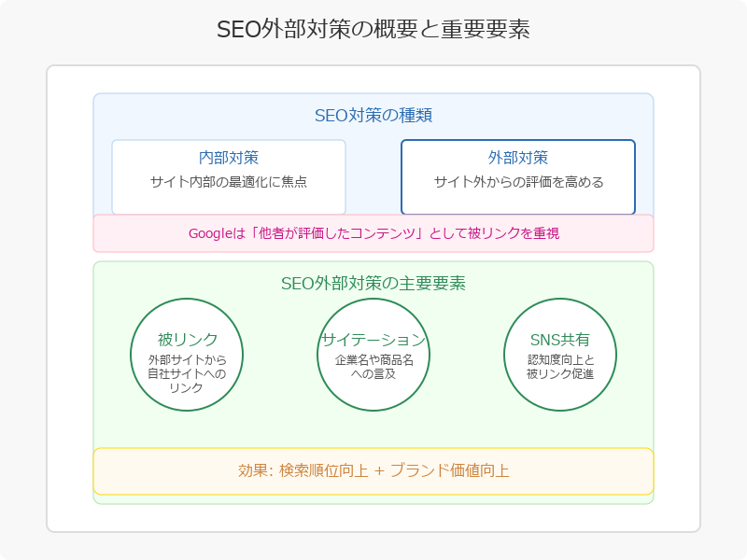Click the 内部対策 box heading

pyautogui.click(x=229, y=158)
